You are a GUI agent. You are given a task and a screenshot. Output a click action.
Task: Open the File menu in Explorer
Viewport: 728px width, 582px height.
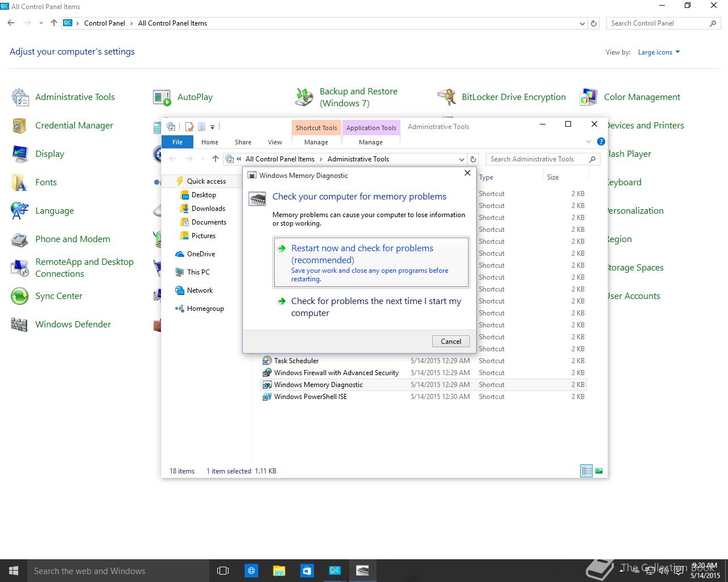177,142
